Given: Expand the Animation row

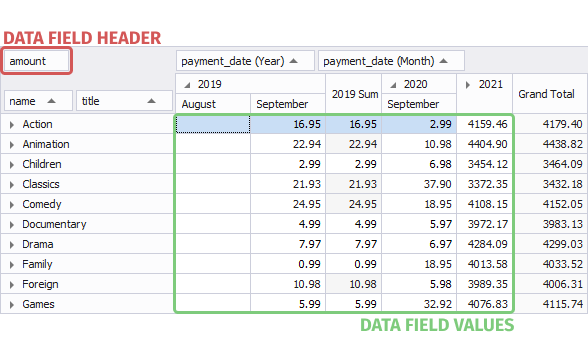Looking at the screenshot, I should [12, 145].
